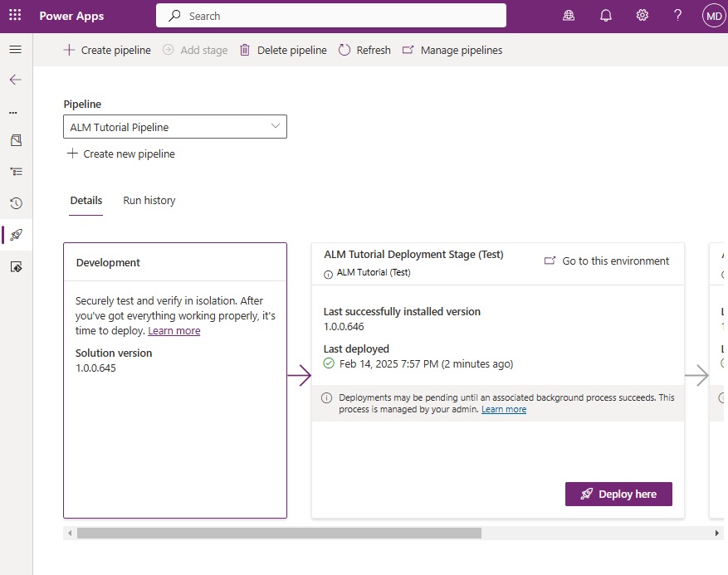Open the Overview list icon in sidebar

[x=16, y=172]
